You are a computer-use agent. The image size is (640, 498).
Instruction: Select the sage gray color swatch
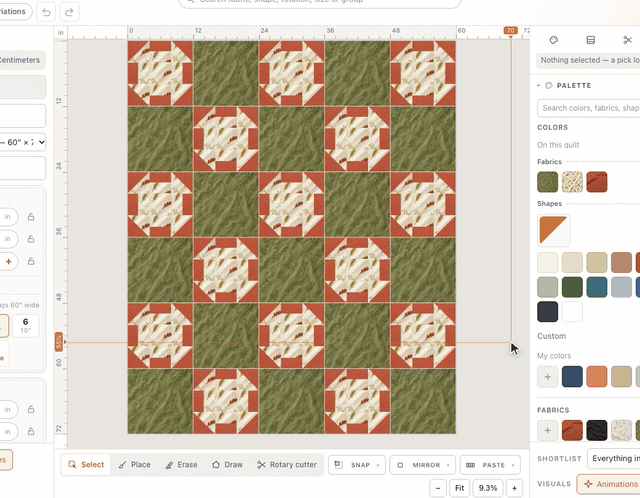(547, 287)
